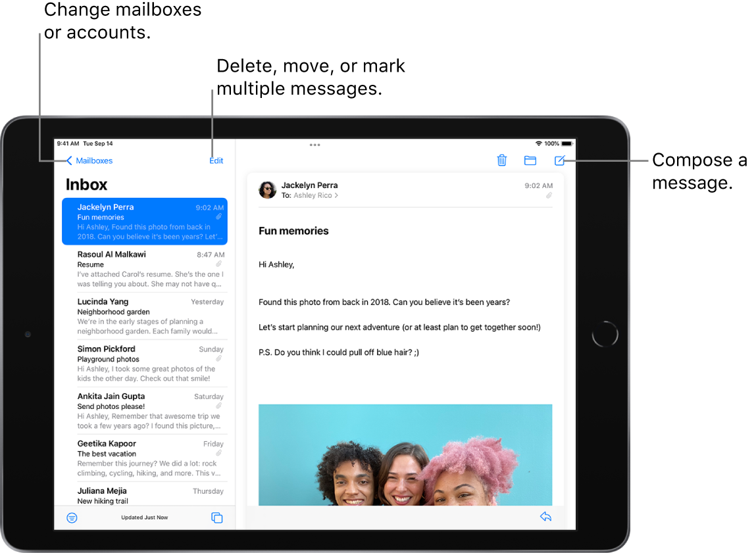
Task: Tap the reply arrow below the message
Action: 545,516
